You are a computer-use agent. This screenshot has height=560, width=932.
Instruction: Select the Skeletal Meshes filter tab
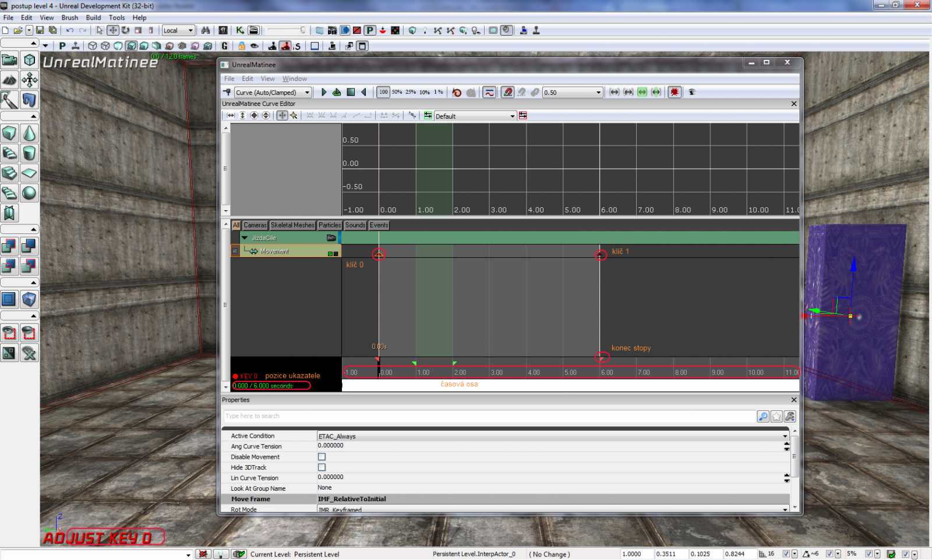pyautogui.click(x=292, y=225)
